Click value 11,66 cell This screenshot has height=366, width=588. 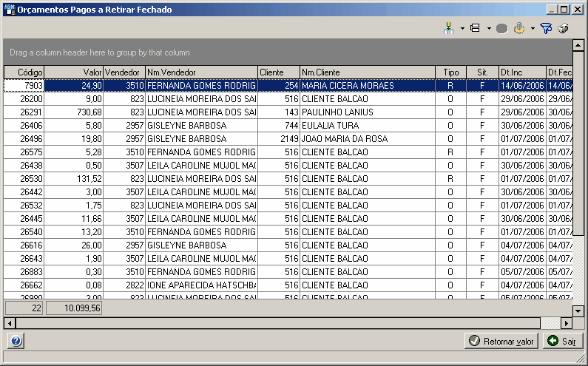point(73,219)
